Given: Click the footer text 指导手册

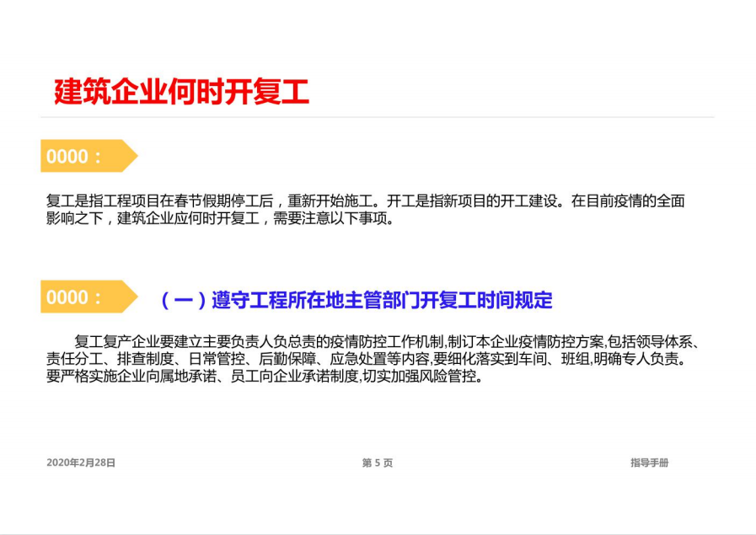Looking at the screenshot, I should pos(650,463).
